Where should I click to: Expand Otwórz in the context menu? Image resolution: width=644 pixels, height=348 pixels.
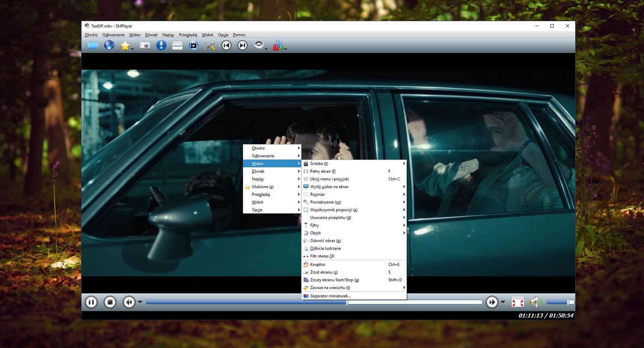272,148
